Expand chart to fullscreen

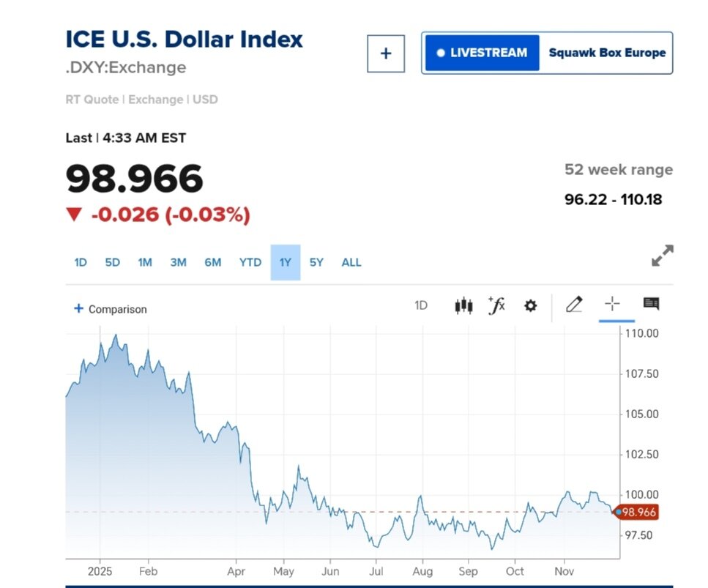(x=662, y=256)
